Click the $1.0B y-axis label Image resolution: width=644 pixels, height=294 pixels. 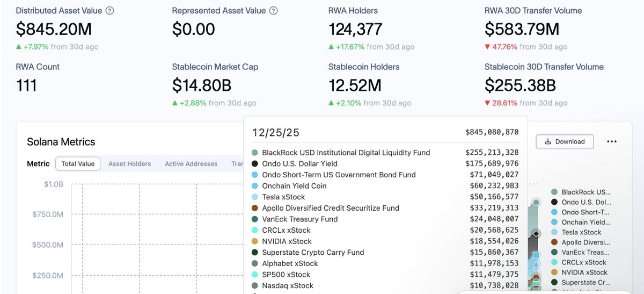[x=54, y=184]
